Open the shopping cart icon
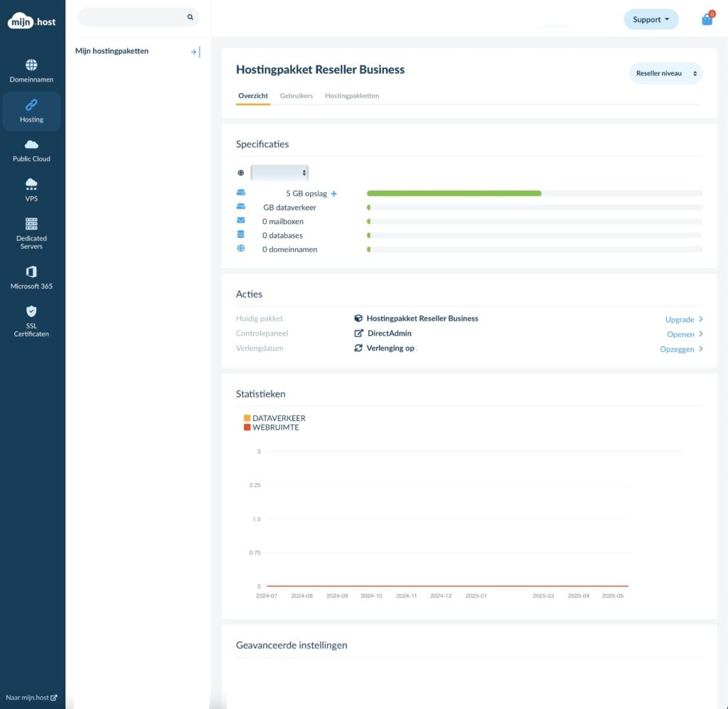The height and width of the screenshot is (709, 728). 707,20
